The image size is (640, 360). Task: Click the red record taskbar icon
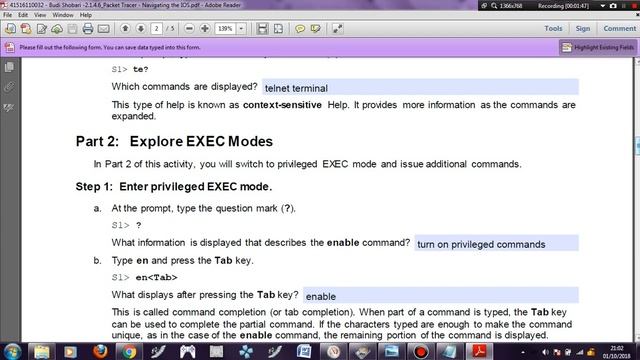coord(421,351)
